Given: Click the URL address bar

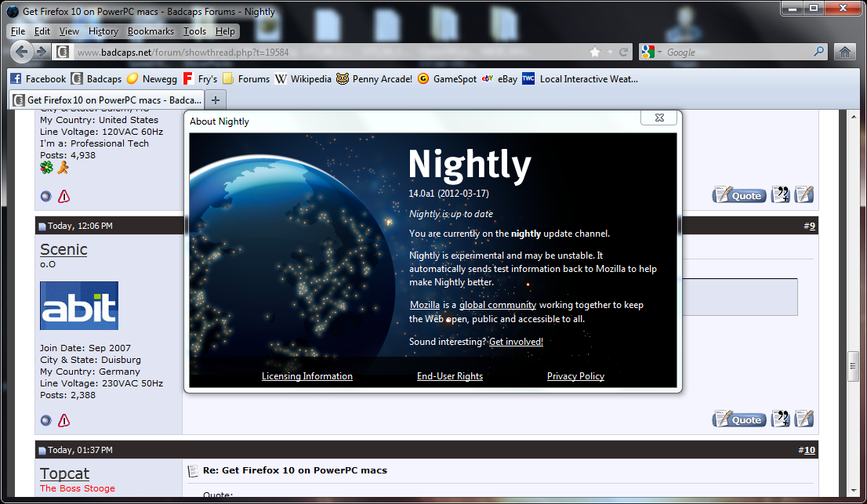Looking at the screenshot, I should pos(329,52).
